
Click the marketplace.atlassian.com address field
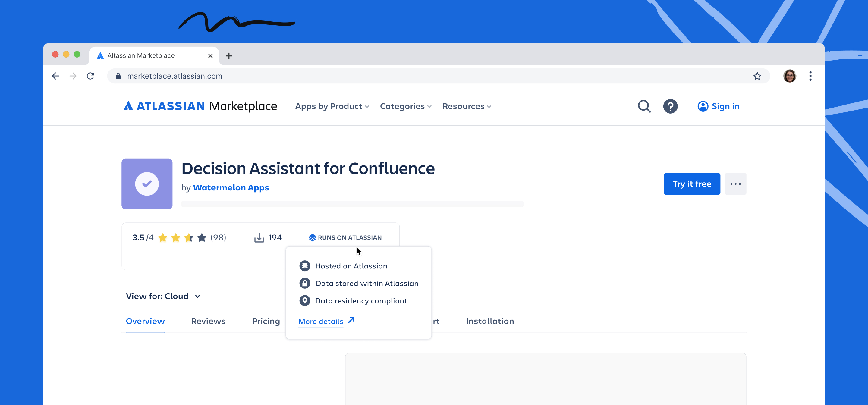click(175, 76)
